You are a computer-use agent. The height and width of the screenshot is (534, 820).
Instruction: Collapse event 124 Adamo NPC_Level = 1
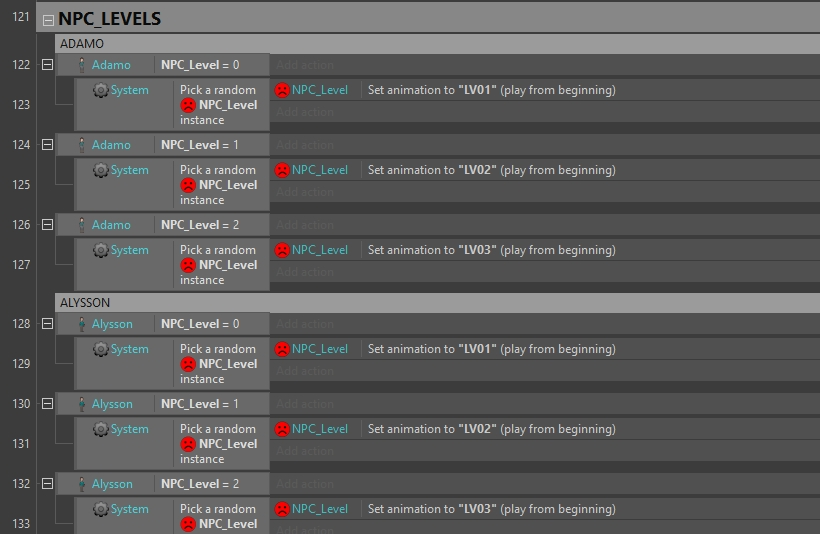click(x=48, y=145)
